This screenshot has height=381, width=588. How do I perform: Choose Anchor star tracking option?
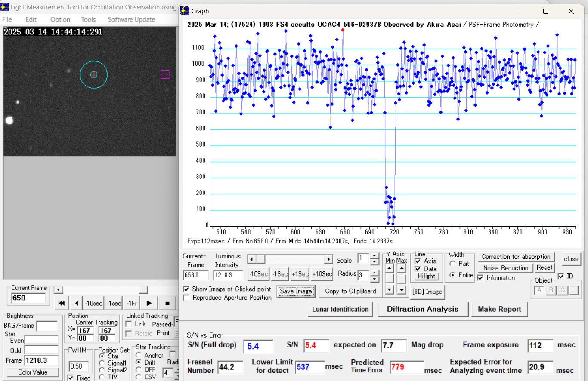[x=139, y=355]
